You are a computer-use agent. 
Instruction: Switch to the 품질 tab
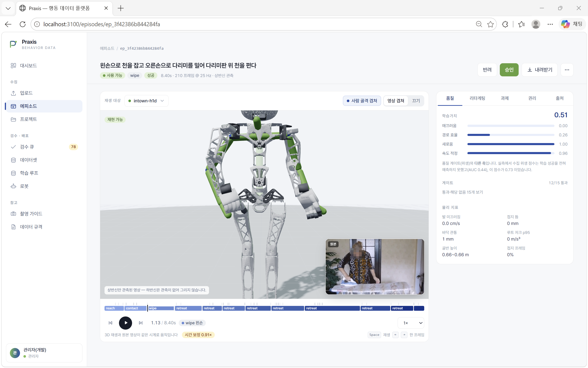(x=450, y=98)
